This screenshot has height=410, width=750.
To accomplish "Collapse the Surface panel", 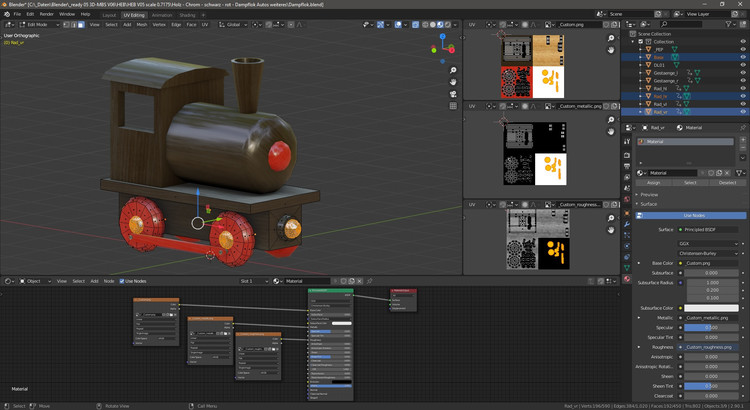I will [x=649, y=204].
